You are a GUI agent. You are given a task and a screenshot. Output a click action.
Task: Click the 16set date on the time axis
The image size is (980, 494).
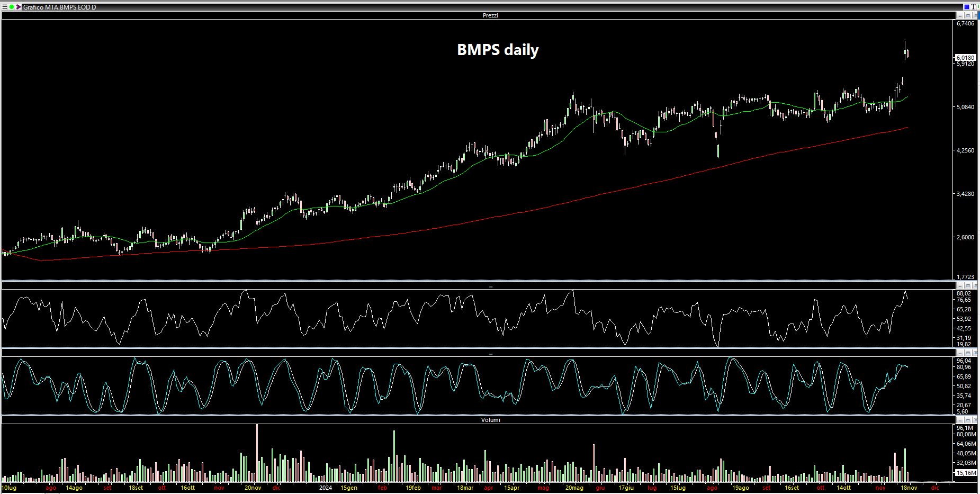792,488
